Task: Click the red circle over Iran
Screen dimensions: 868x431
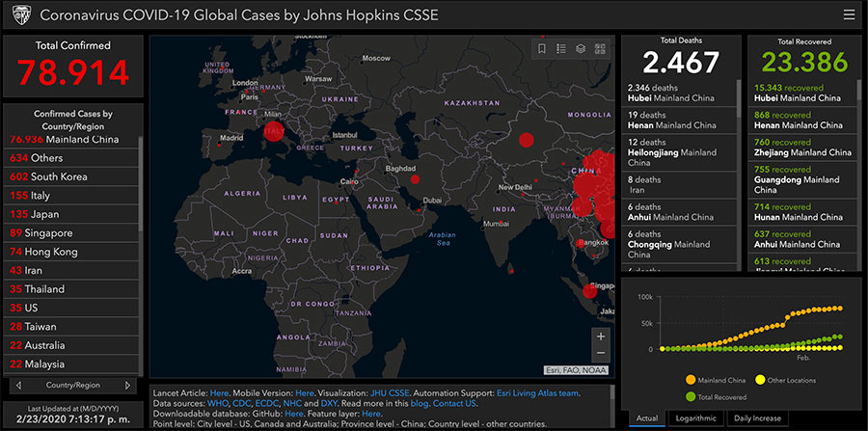Action: click(415, 179)
